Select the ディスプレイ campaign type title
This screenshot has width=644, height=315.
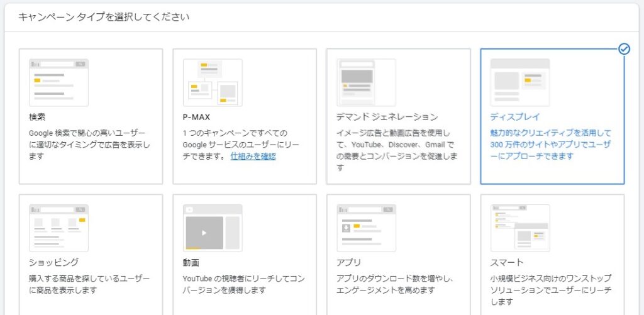point(515,117)
